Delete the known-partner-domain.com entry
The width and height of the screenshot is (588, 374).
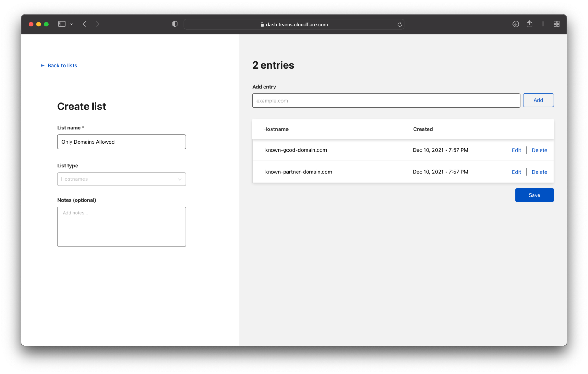click(539, 172)
